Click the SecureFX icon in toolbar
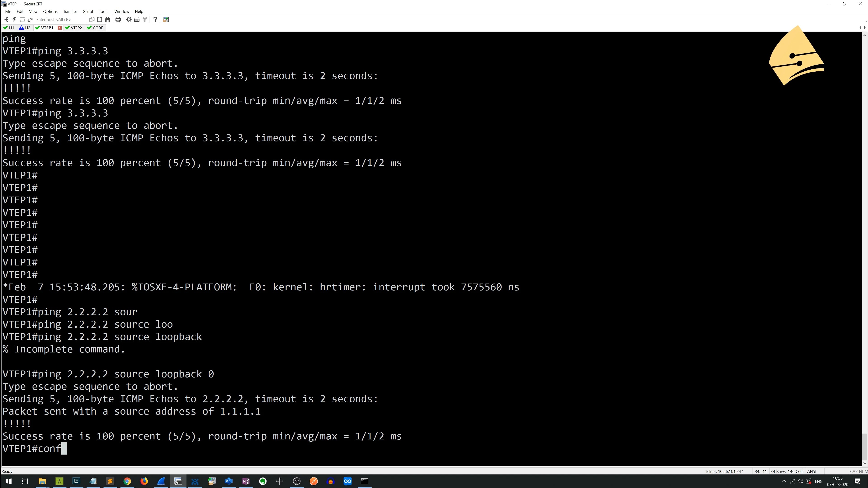Viewport: 868px width, 488px height. [x=166, y=19]
